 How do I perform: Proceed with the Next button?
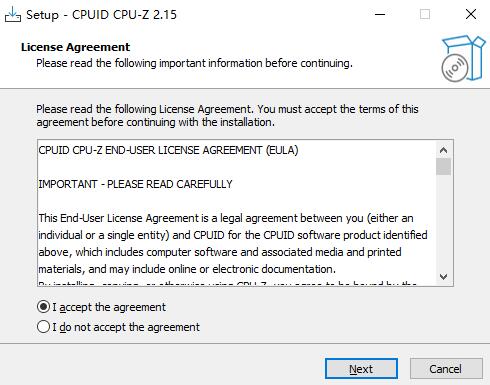(x=361, y=369)
